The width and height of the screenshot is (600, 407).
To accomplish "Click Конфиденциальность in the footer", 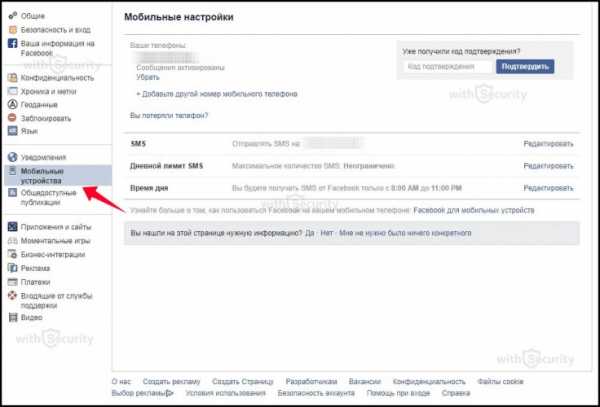I will click(x=429, y=381).
